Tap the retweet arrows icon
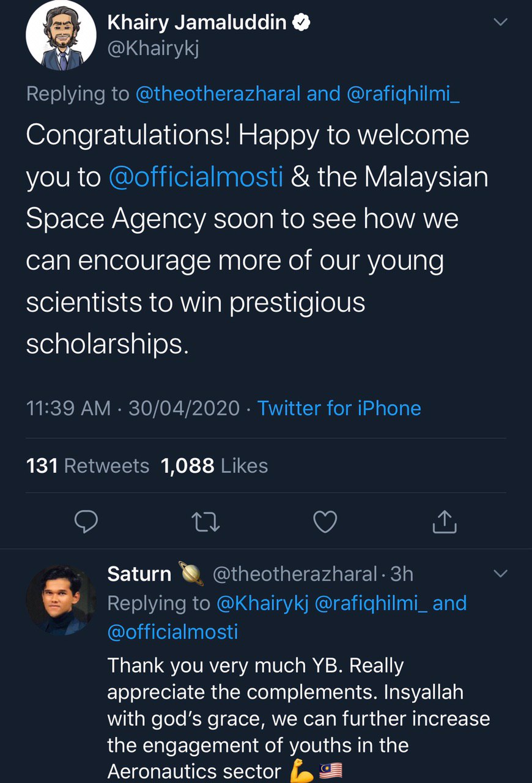Viewport: 532px width, 783px height. pos(205,522)
